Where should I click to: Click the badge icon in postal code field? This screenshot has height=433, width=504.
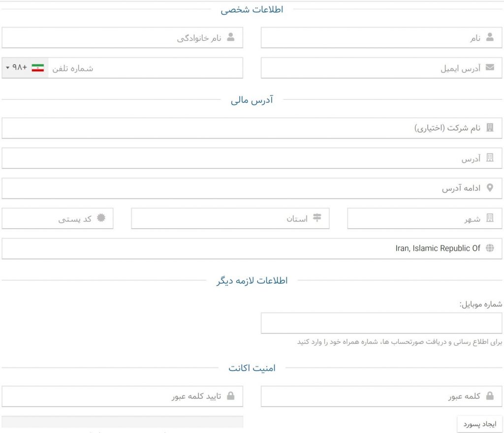click(101, 218)
